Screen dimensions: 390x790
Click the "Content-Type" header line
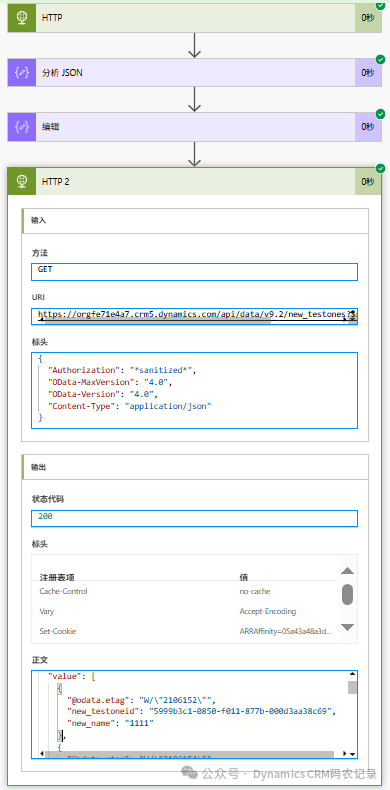pyautogui.click(x=129, y=406)
